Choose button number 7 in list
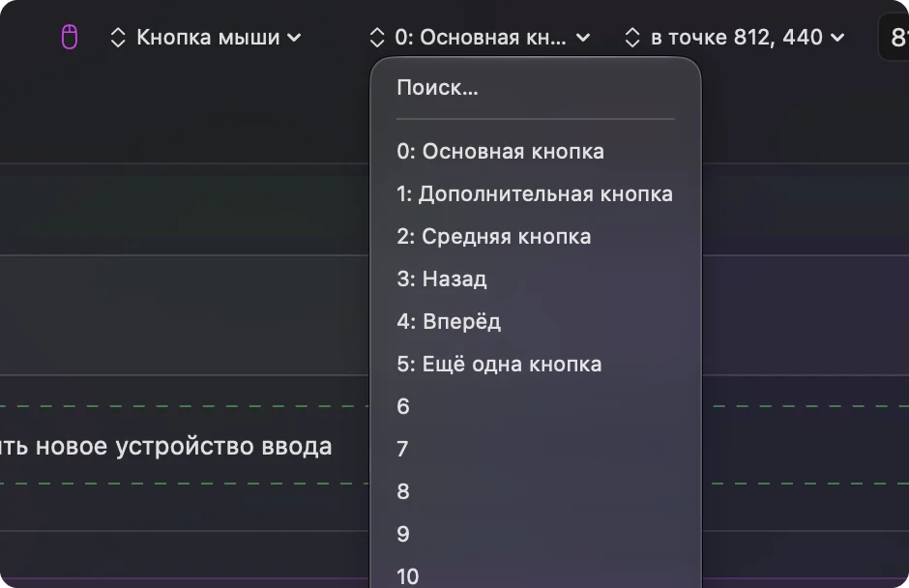Viewport: 909px width, 588px height. pos(535,449)
